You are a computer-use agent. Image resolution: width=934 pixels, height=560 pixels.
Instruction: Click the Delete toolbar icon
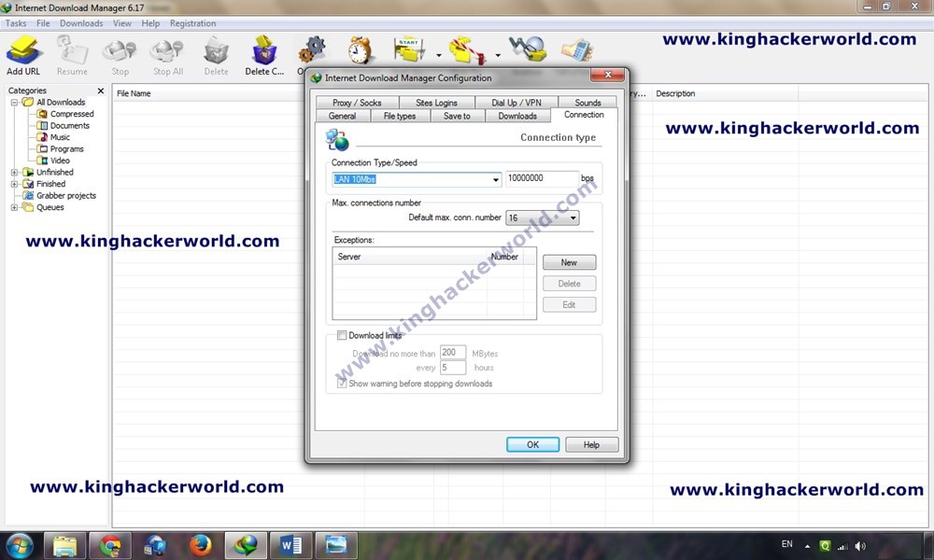tap(216, 55)
